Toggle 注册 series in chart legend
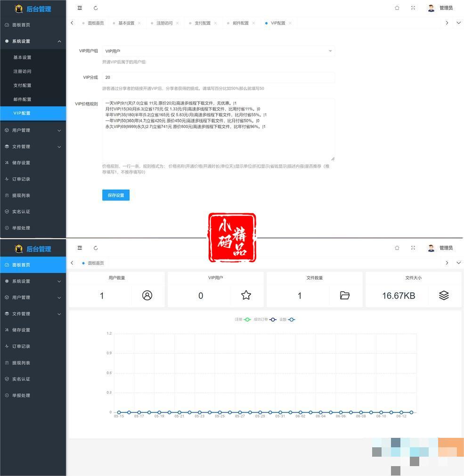 click(243, 319)
